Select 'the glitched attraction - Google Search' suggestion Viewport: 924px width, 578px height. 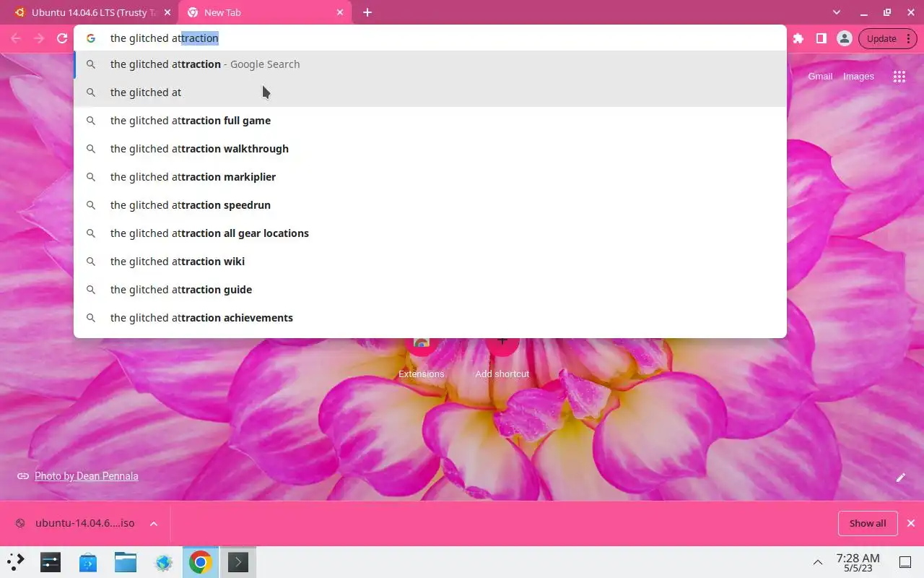click(430, 64)
